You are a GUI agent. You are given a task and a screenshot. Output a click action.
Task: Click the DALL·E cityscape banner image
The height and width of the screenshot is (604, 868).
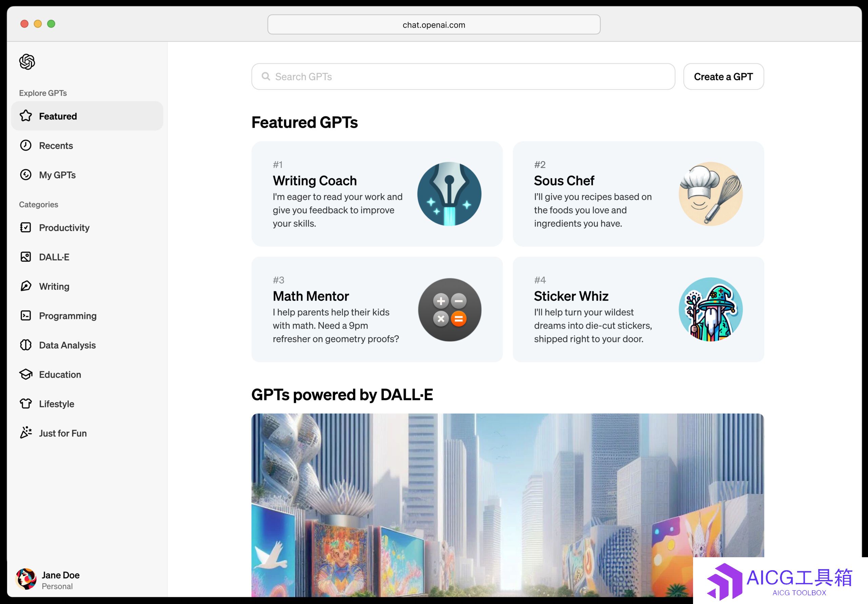point(507,505)
